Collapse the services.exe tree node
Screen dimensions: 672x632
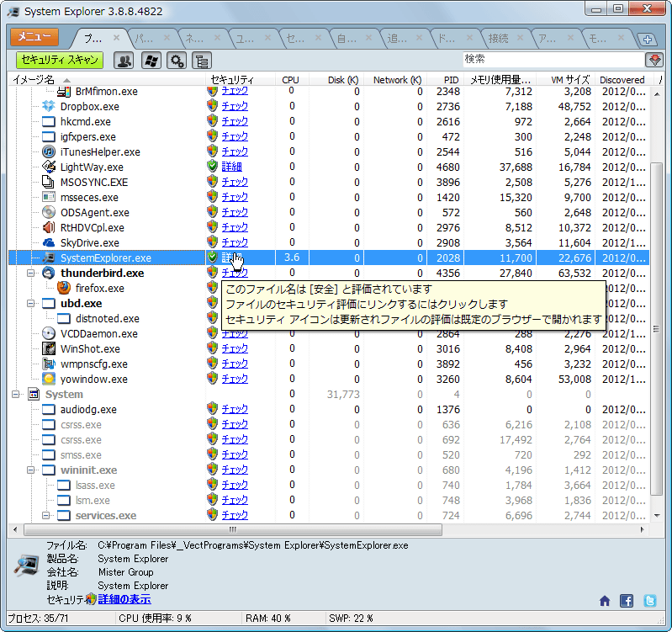[46, 516]
